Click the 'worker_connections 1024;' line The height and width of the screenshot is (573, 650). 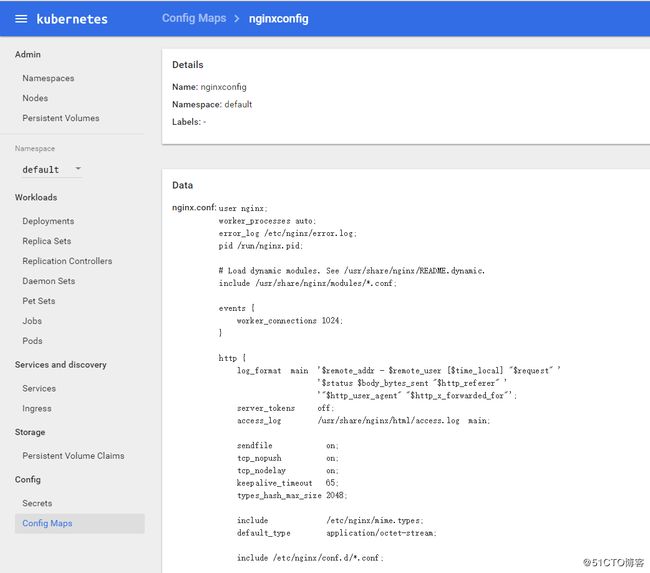click(290, 320)
